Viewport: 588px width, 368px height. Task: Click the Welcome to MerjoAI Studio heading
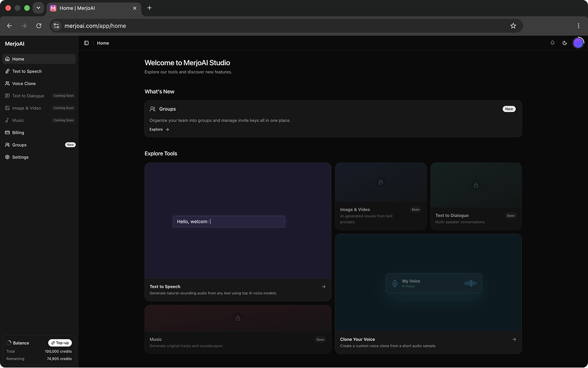[x=187, y=63]
